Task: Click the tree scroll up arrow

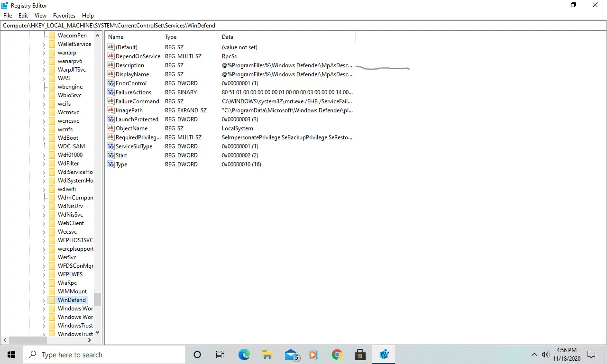Action: [x=97, y=36]
